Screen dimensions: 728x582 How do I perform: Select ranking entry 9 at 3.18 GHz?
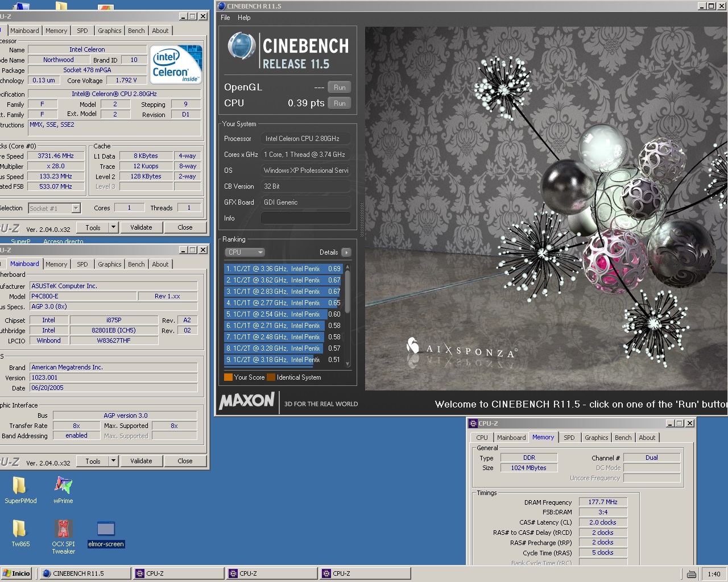click(283, 360)
